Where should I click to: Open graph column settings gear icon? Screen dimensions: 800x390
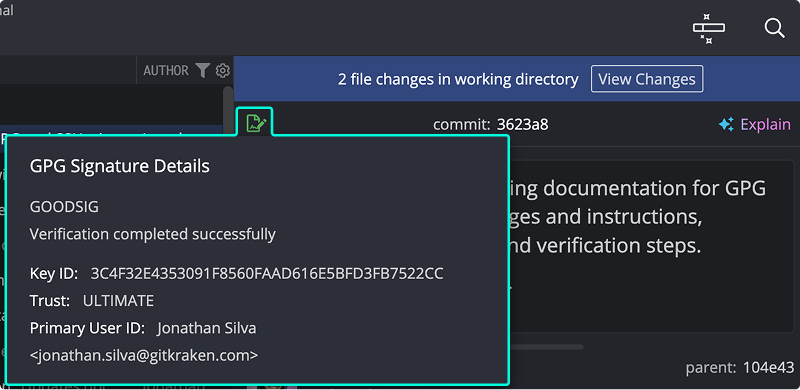coord(223,70)
